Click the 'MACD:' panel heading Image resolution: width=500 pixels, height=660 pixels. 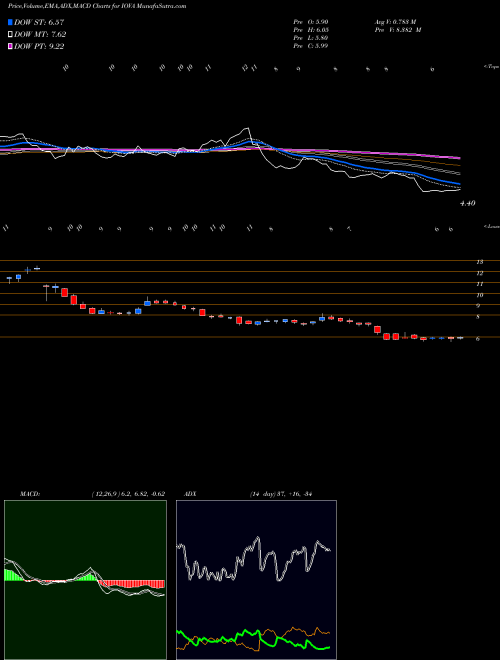(29, 494)
